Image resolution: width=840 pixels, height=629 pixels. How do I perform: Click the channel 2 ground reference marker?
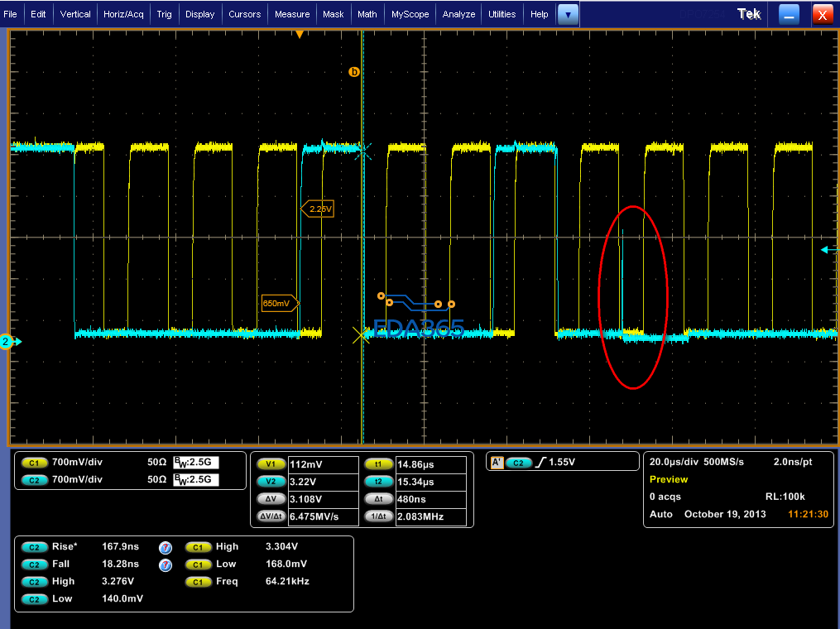point(7,342)
